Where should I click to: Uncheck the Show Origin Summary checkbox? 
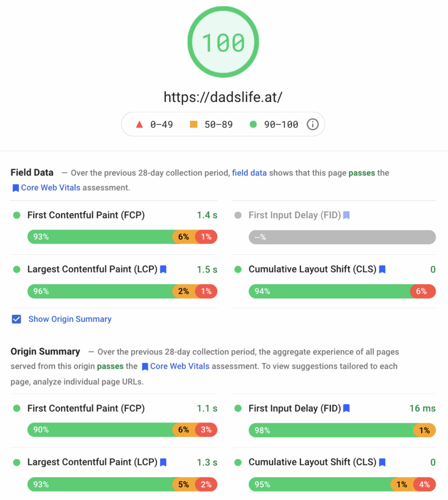[x=17, y=319]
